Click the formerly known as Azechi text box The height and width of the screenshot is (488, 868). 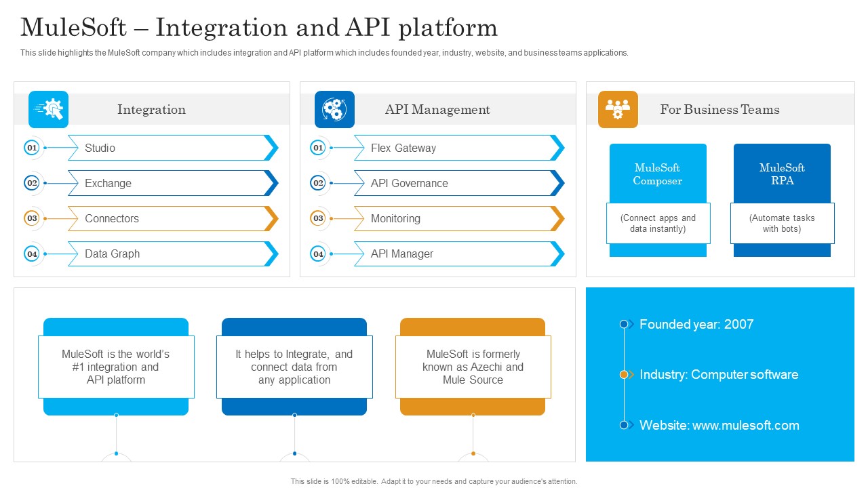click(x=473, y=367)
